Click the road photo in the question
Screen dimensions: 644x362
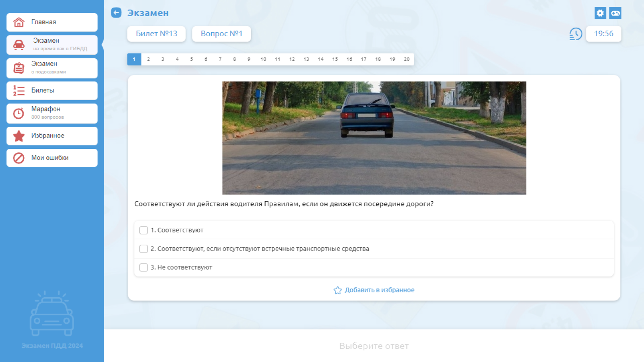pyautogui.click(x=374, y=138)
